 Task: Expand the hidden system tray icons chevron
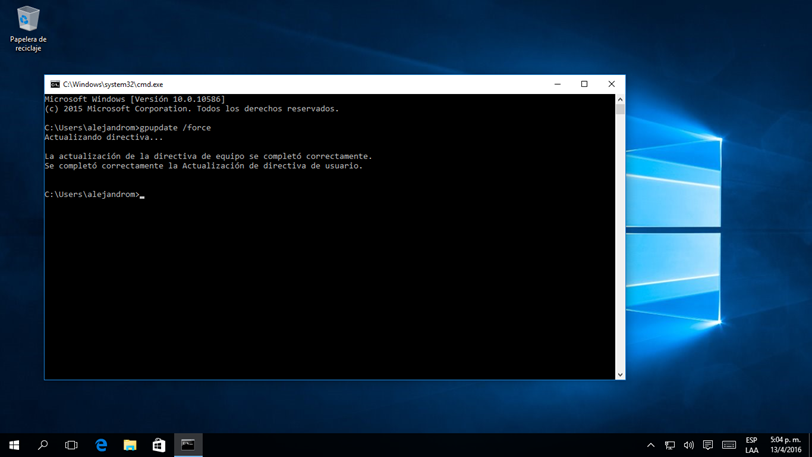click(x=651, y=445)
